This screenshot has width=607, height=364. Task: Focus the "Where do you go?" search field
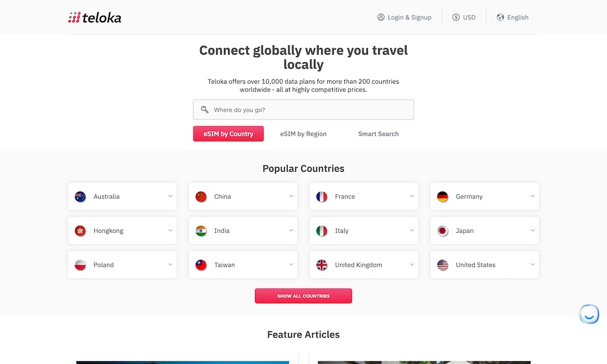coord(310,110)
